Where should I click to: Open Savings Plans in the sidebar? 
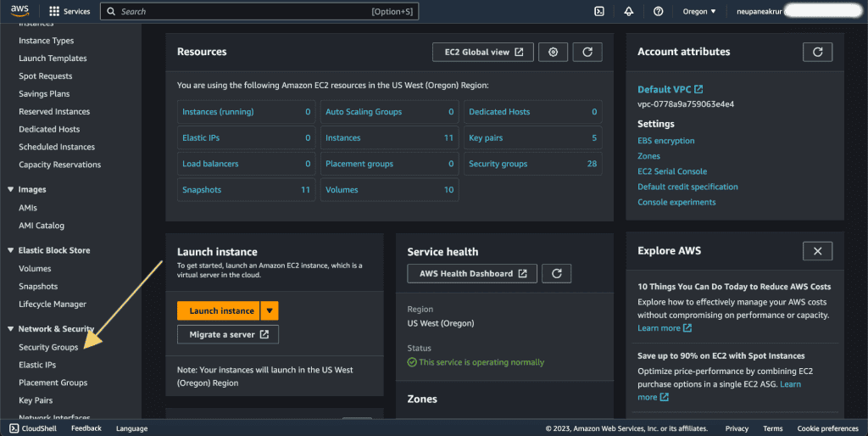click(x=44, y=93)
